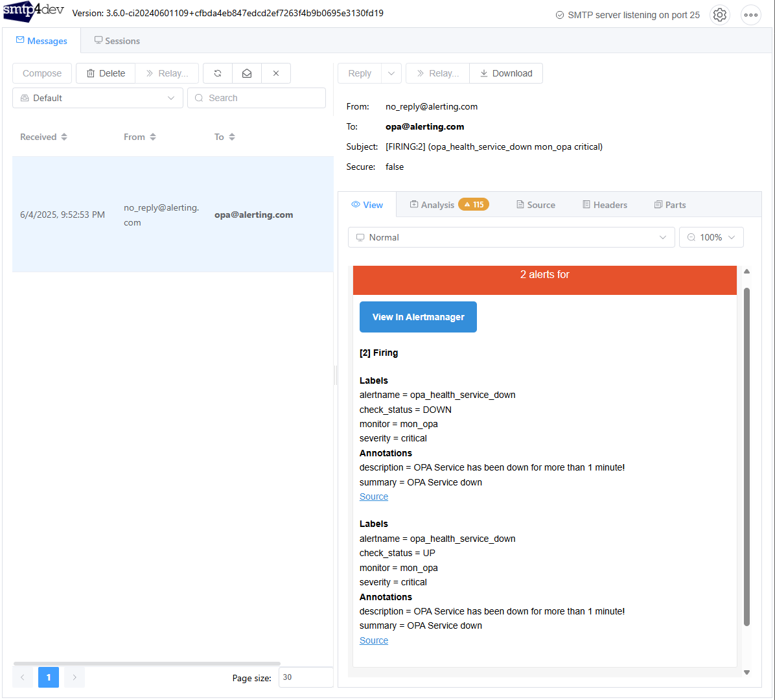Screen dimensions: 775x700
Task: Open the three-dots more options menu
Action: 750,15
